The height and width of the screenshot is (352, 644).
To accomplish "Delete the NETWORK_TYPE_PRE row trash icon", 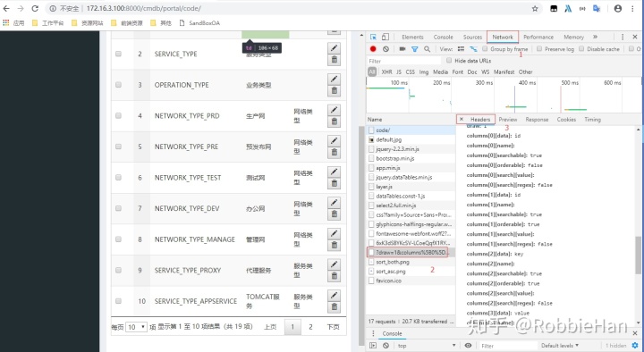I will click(334, 152).
